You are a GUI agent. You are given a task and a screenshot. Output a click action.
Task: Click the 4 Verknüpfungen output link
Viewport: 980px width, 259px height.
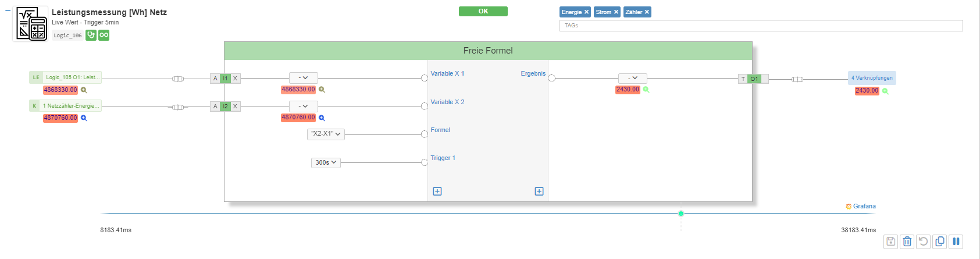click(x=872, y=78)
